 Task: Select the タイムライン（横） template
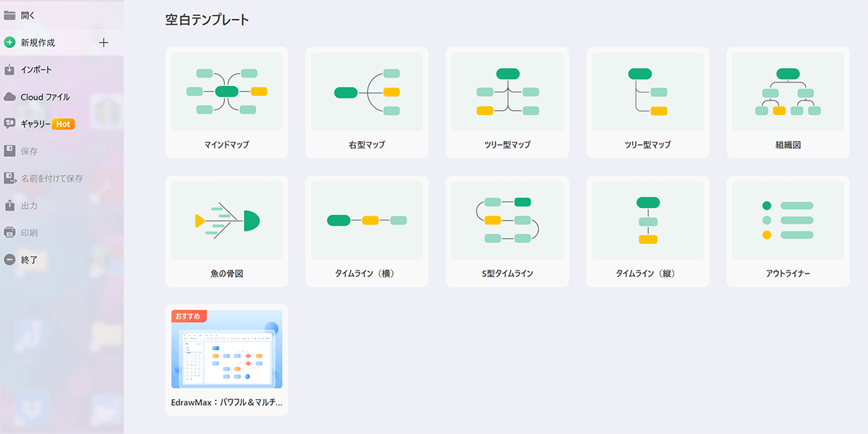[367, 231]
